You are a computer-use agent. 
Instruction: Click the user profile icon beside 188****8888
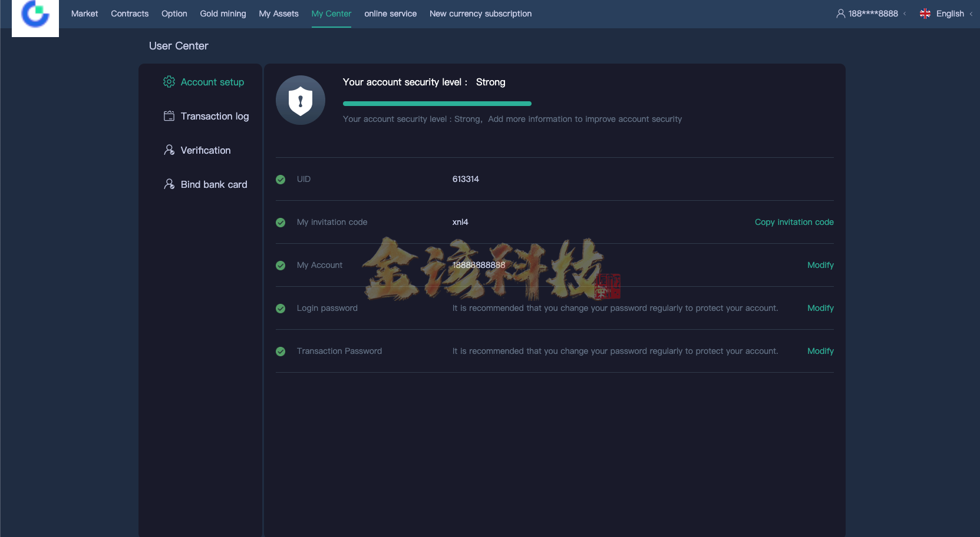pyautogui.click(x=840, y=13)
